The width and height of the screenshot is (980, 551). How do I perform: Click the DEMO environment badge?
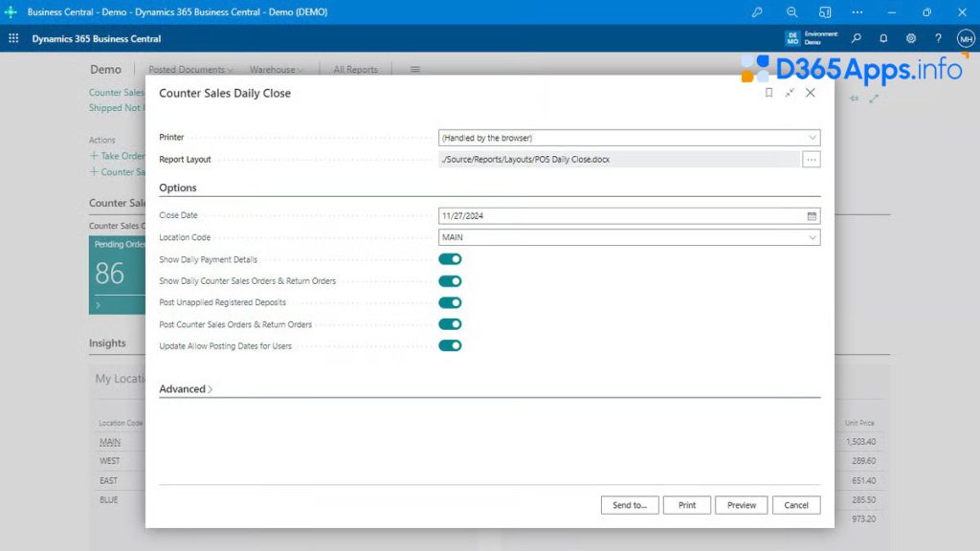point(792,38)
